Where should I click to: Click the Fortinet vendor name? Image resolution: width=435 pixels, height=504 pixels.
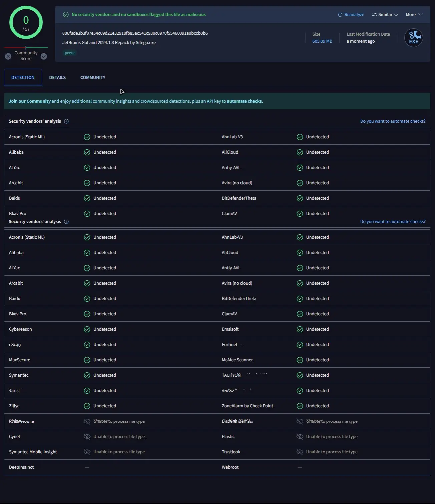[x=230, y=345]
